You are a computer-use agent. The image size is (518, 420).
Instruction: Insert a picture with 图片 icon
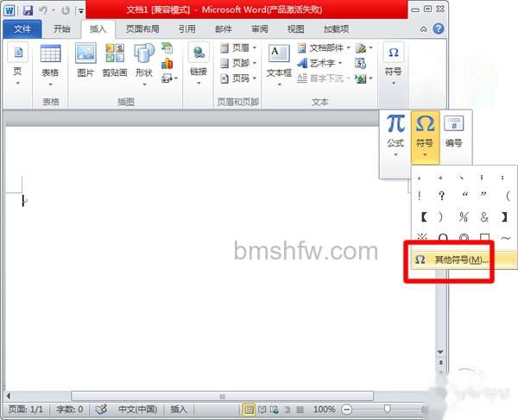(85, 60)
